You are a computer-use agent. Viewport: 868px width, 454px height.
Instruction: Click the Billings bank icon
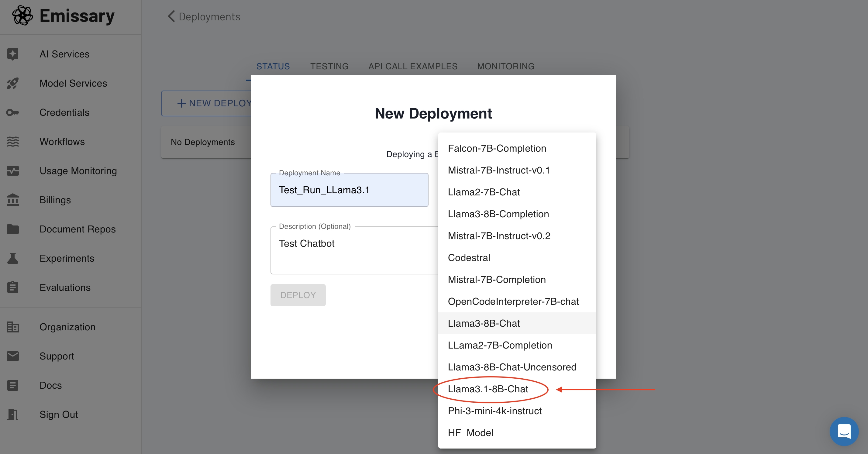coord(13,200)
